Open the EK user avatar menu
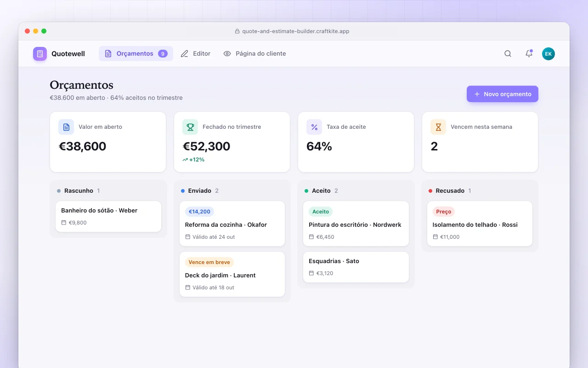Viewport: 588px width, 368px height. (x=548, y=54)
